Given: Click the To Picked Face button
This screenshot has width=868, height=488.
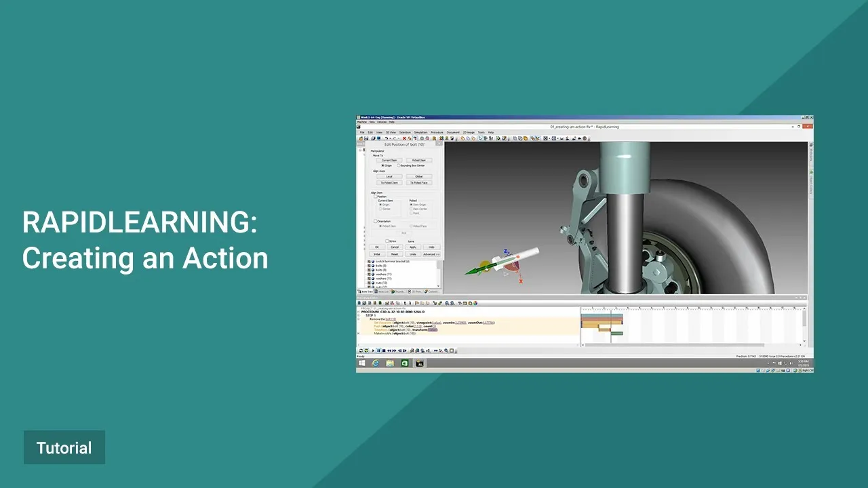Looking at the screenshot, I should 419,182.
